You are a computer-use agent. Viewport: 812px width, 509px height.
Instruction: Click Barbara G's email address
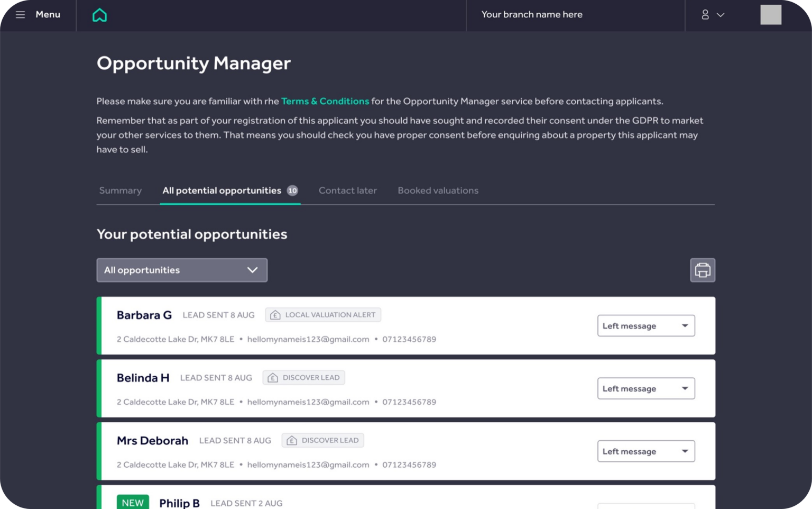coord(309,339)
